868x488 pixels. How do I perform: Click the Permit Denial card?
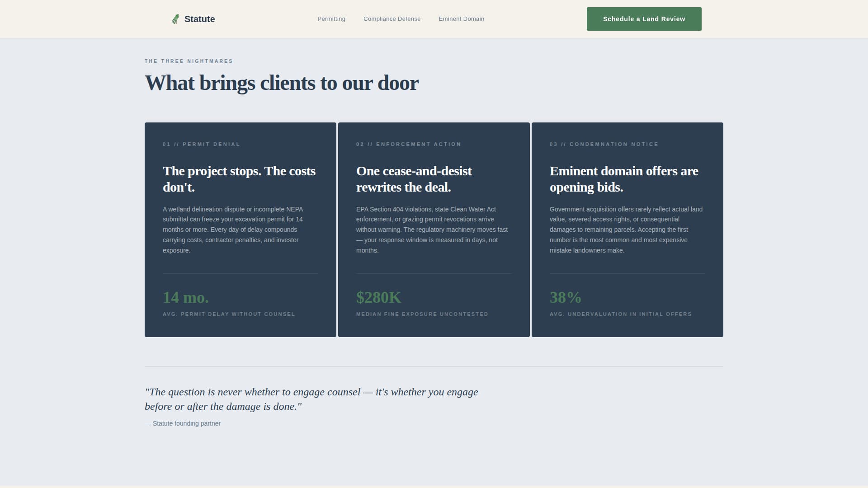240,229
